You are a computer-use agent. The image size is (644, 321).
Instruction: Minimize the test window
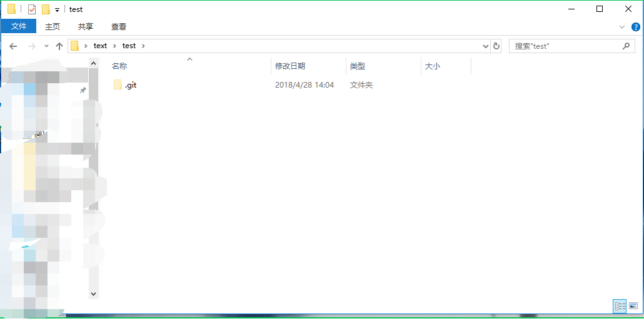[x=571, y=9]
